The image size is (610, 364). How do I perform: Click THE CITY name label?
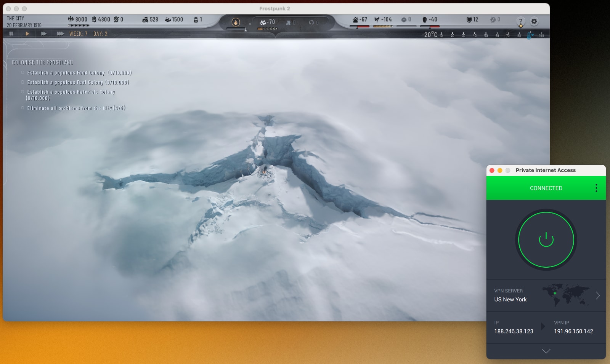pyautogui.click(x=15, y=18)
